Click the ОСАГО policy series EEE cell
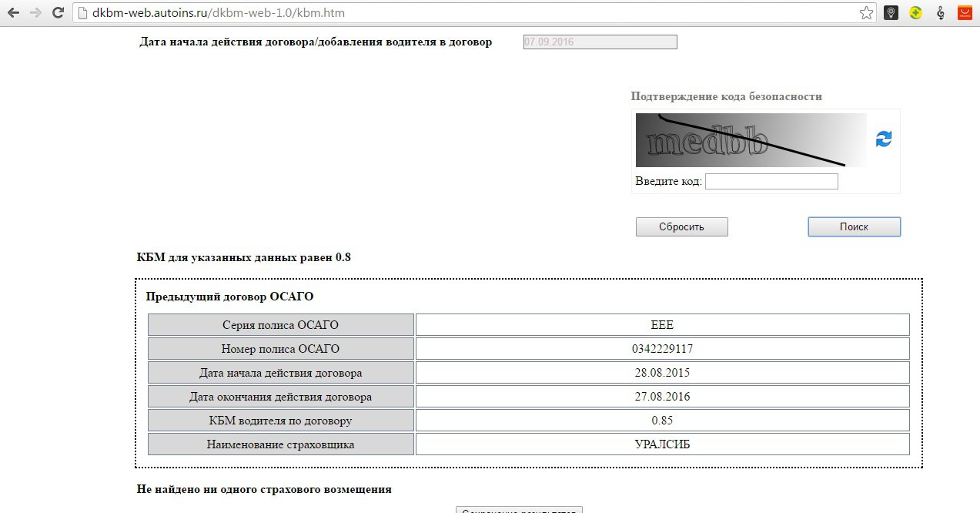Viewport: 980px width, 513px height. click(x=662, y=325)
